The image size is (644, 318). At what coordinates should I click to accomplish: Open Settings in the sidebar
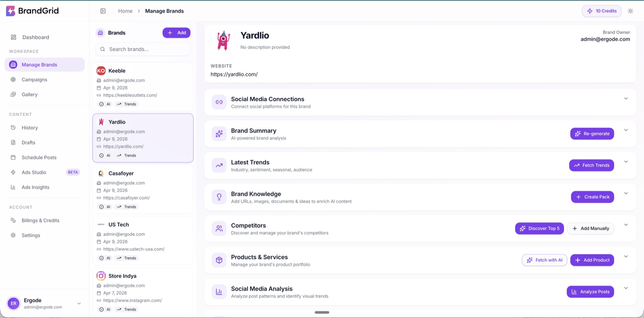[45, 236]
